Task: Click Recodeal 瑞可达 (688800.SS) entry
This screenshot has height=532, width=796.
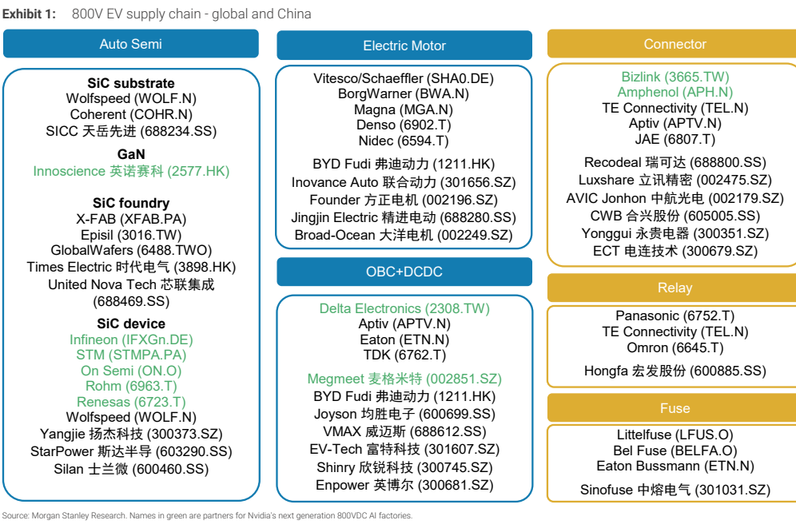Action: point(675,162)
